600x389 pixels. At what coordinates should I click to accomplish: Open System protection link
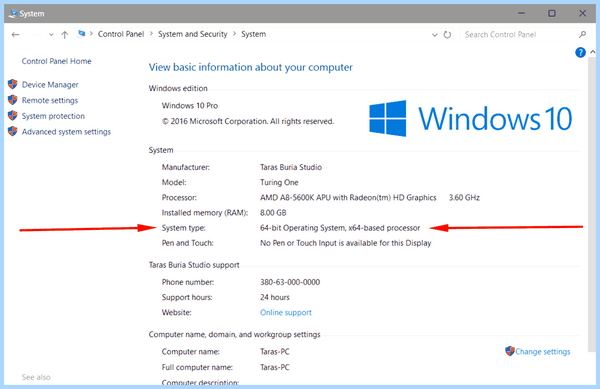coord(53,116)
